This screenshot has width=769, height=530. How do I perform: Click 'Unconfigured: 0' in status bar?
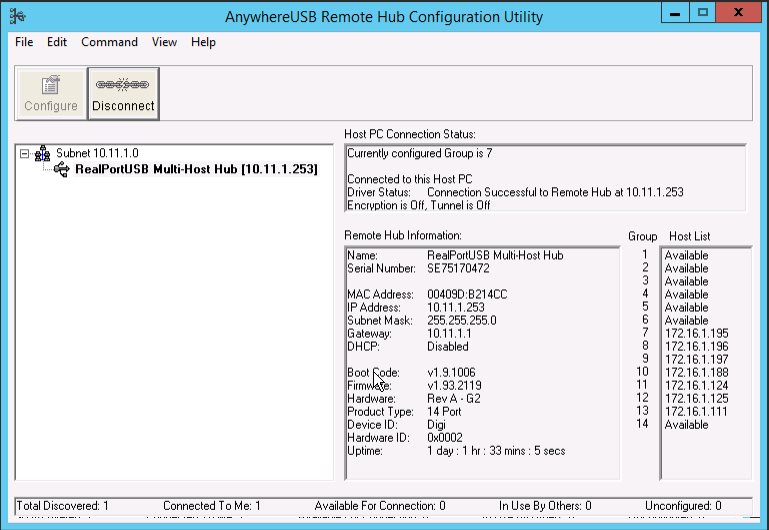(683, 506)
